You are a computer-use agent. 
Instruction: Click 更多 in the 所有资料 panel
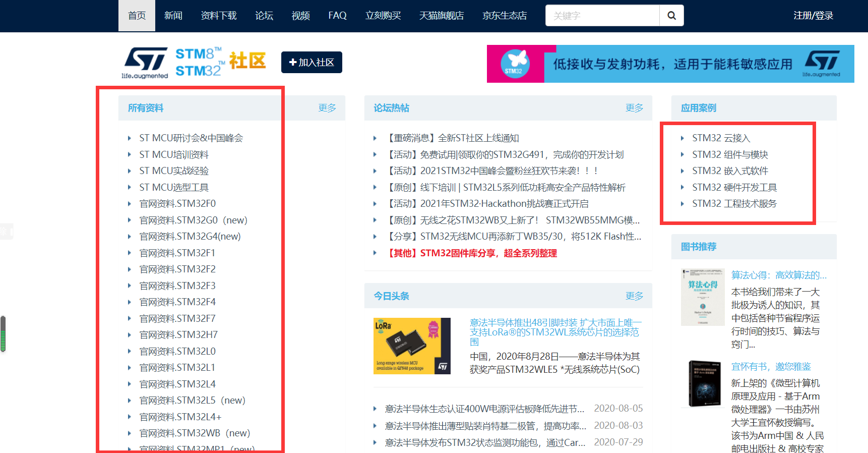click(x=327, y=108)
